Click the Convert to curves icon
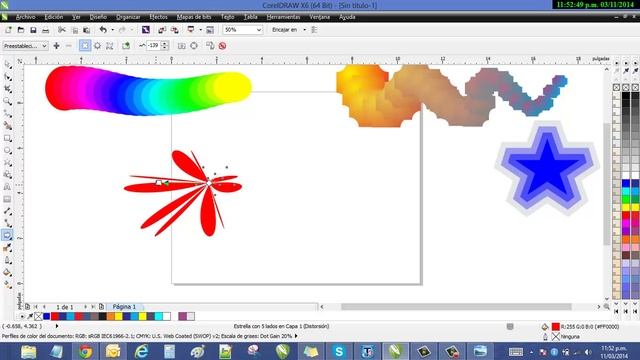This screenshot has width=640, height=360. [x=194, y=46]
